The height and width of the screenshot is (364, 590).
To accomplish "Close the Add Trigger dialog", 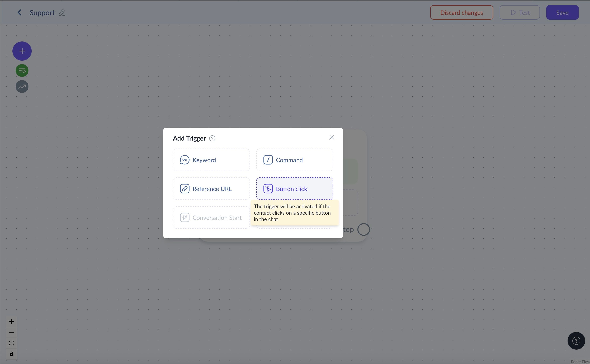I will (x=331, y=138).
